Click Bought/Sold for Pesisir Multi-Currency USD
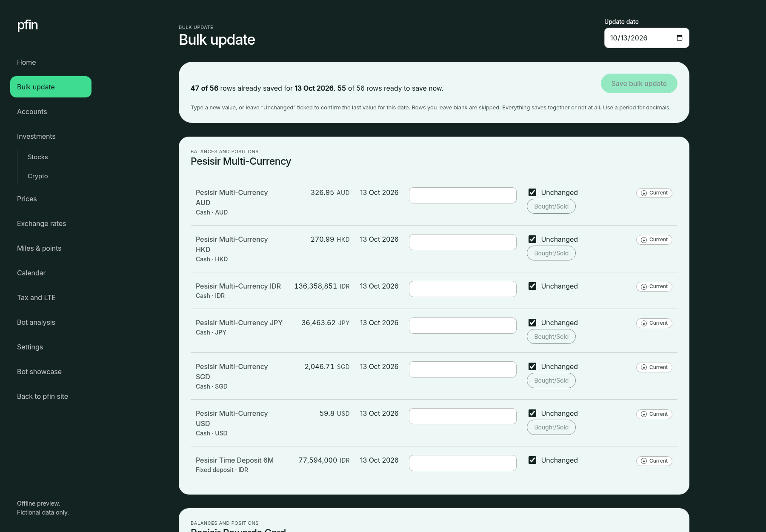The image size is (766, 532). click(x=551, y=427)
